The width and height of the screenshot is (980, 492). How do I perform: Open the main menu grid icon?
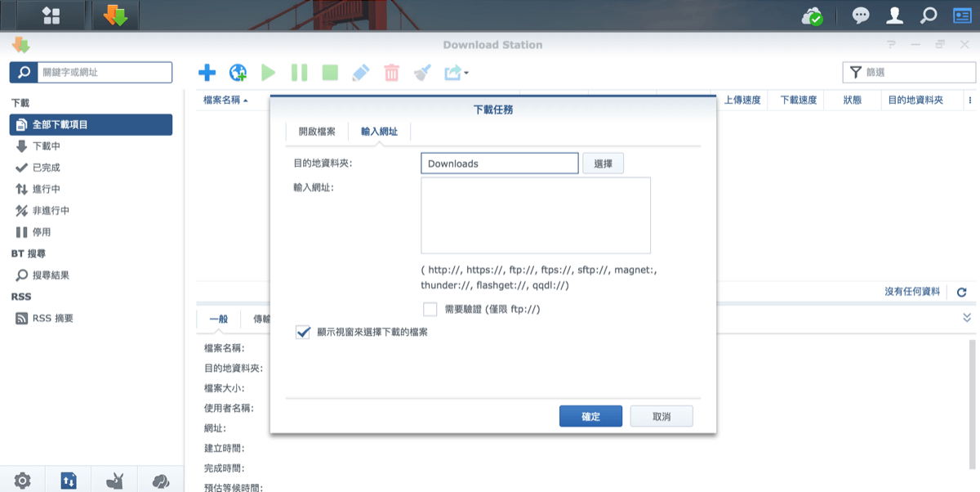[x=51, y=16]
